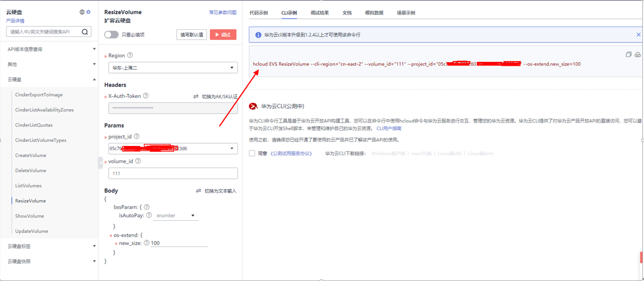The width and height of the screenshot is (644, 281).
Task: Click the help icon next to Region
Action: [x=130, y=55]
